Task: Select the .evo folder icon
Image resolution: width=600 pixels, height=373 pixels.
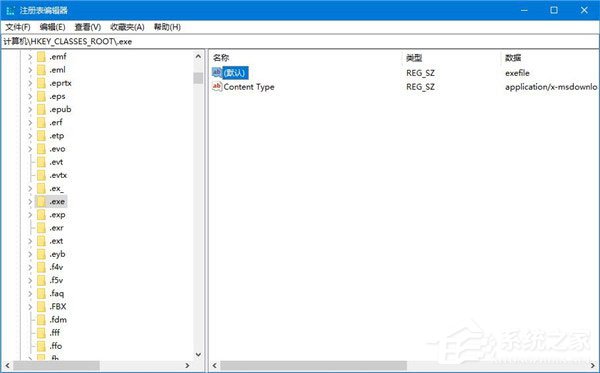Action: (41, 149)
